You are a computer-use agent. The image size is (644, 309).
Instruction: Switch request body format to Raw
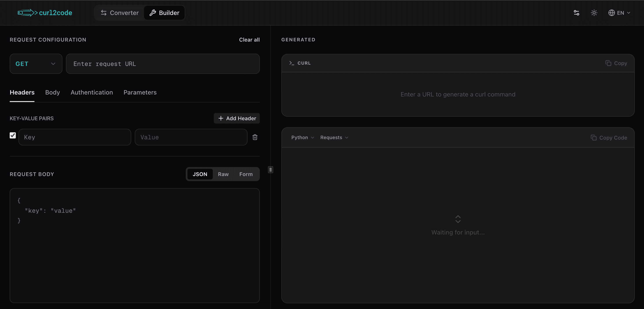(x=223, y=174)
